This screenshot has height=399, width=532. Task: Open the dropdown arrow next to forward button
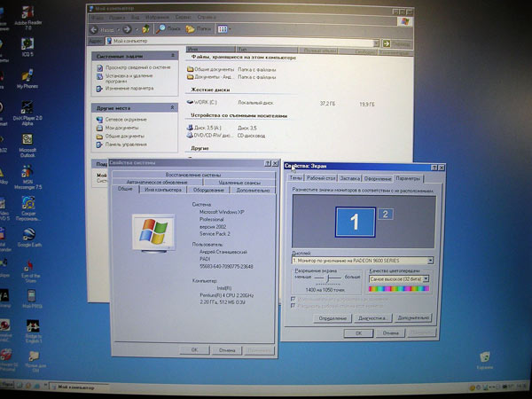tap(137, 30)
